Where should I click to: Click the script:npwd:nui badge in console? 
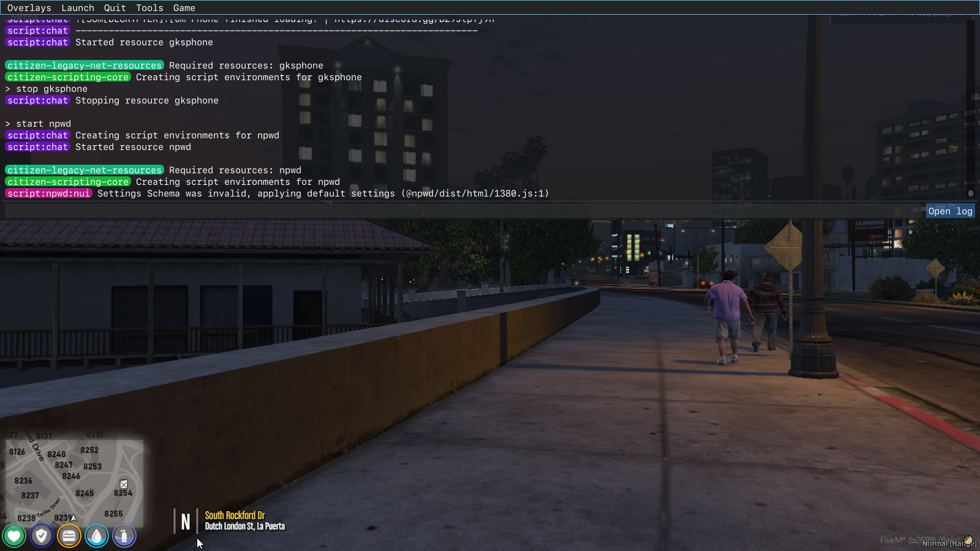tap(48, 193)
